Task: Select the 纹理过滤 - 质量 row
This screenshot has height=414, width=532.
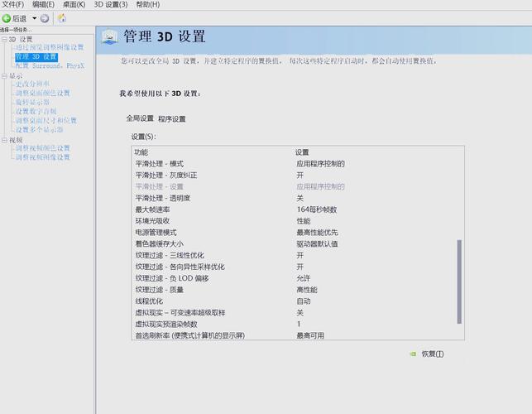Action: tap(294, 290)
